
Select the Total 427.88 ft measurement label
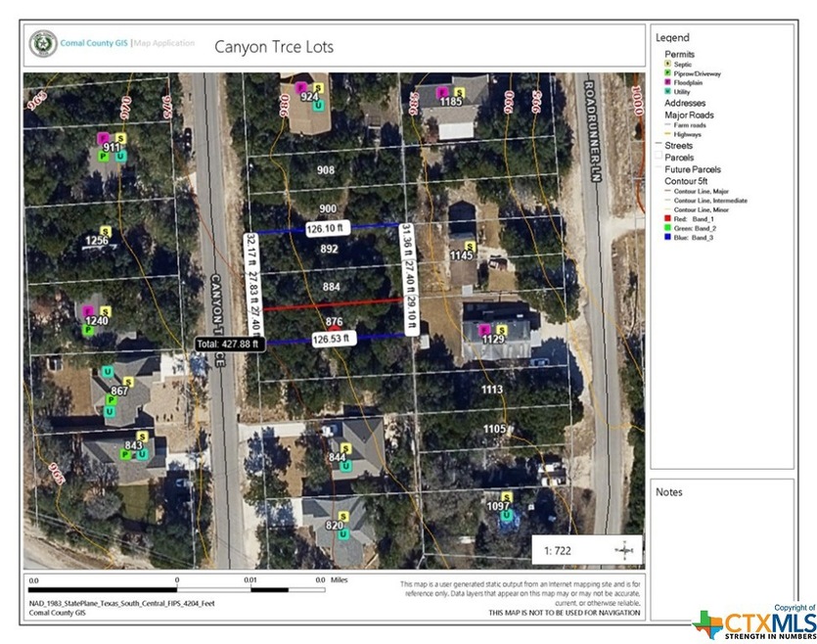[x=226, y=344]
